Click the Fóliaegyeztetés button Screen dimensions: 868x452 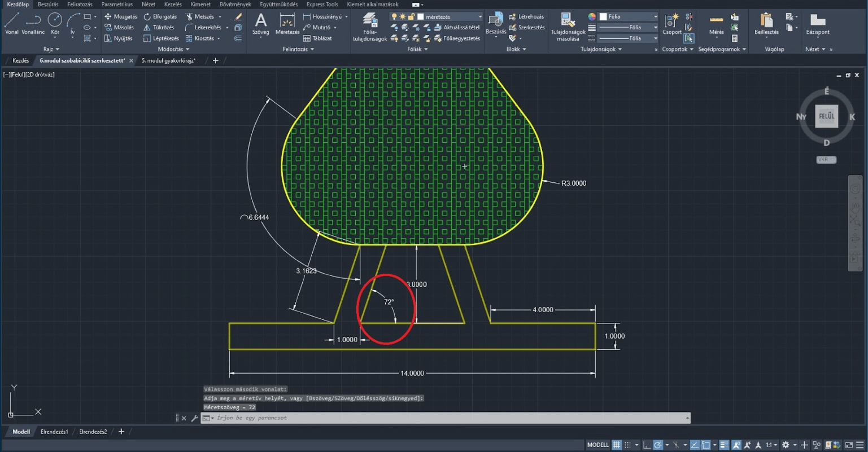point(457,38)
